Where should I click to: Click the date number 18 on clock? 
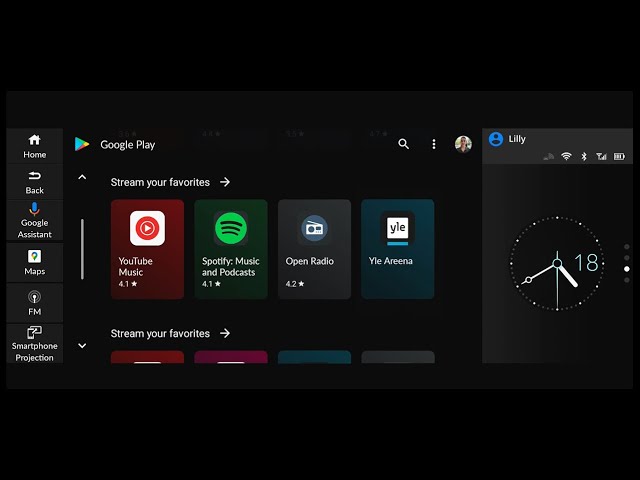tap(586, 262)
